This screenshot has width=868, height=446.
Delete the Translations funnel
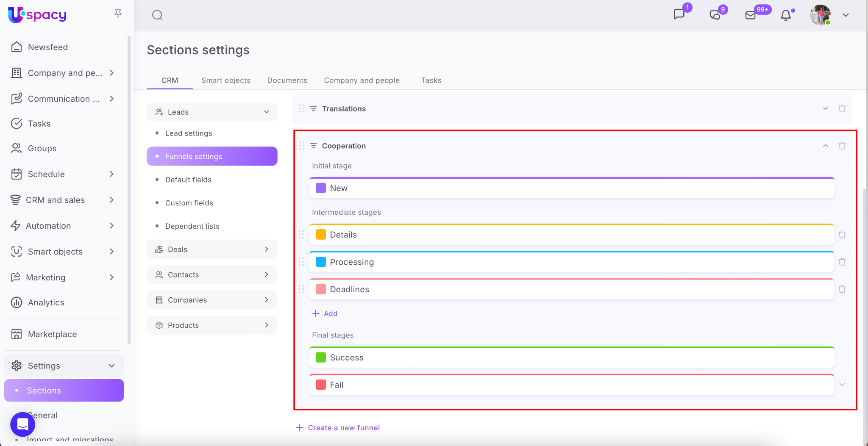[842, 109]
